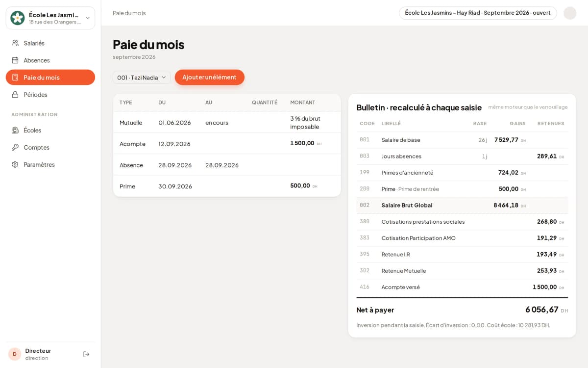Open the Périodes menu item
Viewport: 588px width, 368px height.
[x=50, y=95]
